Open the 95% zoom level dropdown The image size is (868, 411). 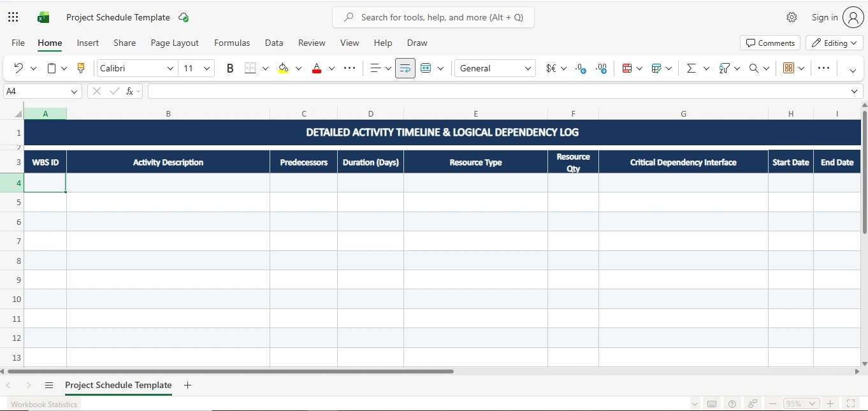pos(801,404)
